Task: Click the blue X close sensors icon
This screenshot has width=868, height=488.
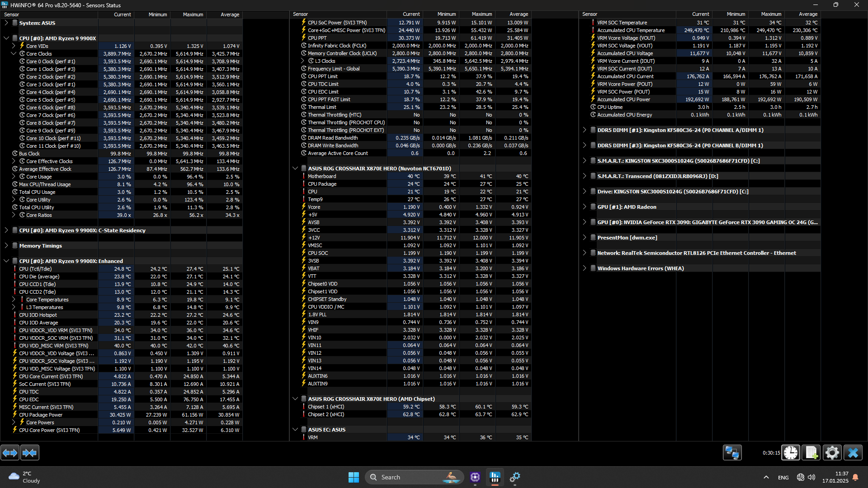Action: (x=853, y=453)
